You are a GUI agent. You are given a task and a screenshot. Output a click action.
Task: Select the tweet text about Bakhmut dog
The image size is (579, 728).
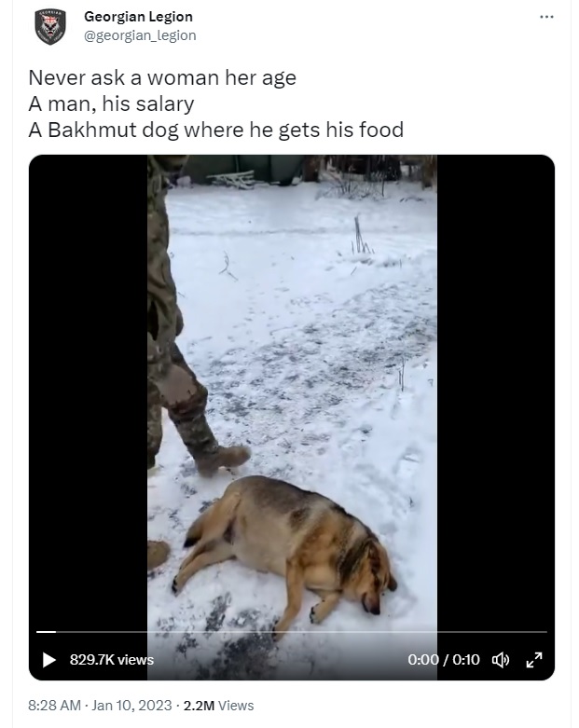(x=216, y=130)
